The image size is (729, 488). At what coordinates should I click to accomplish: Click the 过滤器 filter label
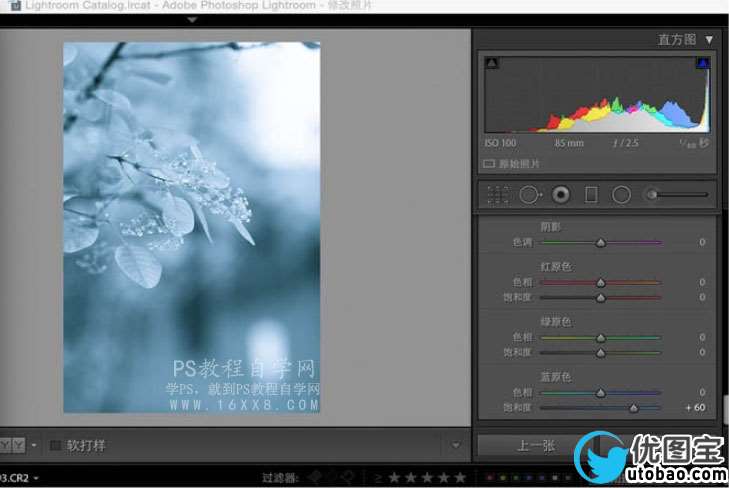282,478
